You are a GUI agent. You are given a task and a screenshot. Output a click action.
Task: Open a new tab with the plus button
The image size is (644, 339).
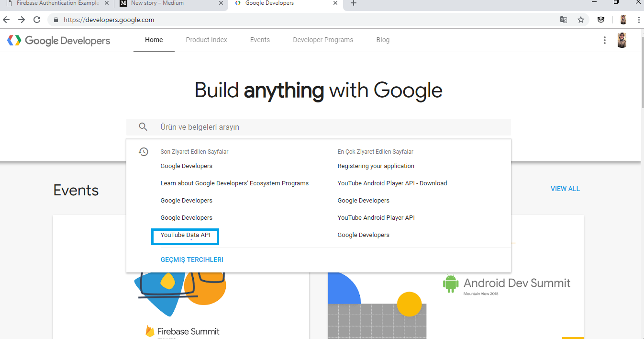point(354,3)
